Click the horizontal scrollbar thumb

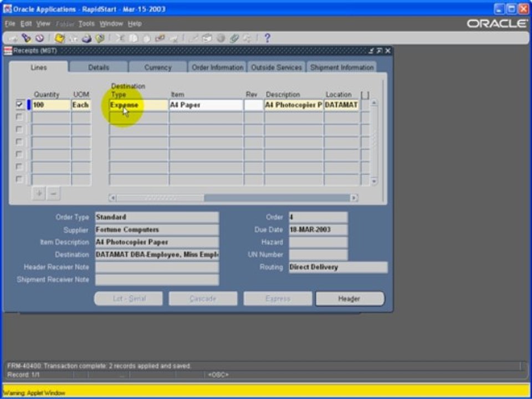160,198
